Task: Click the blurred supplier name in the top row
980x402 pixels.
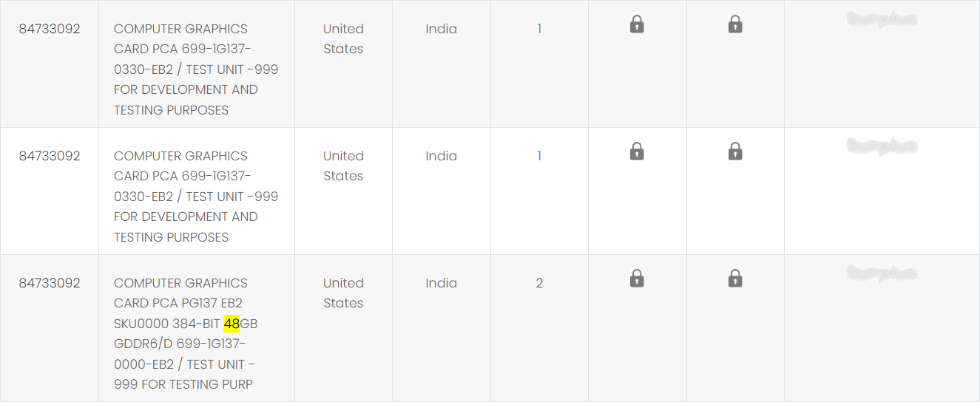Action: click(882, 19)
